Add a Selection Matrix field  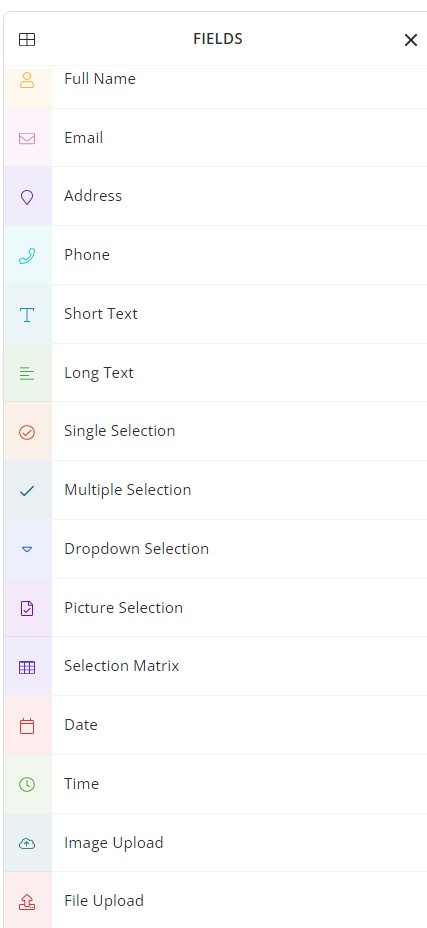(215, 666)
